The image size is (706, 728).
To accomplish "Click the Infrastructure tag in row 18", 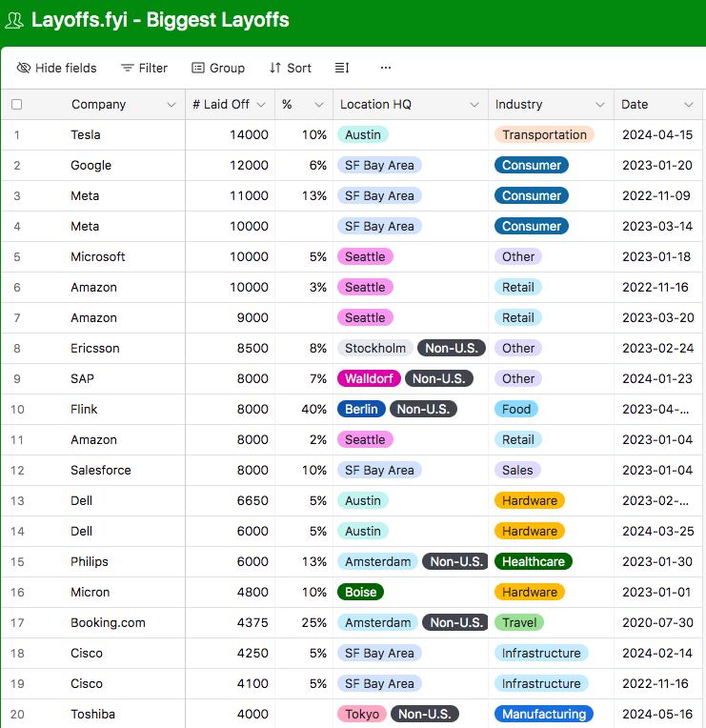I will 541,654.
